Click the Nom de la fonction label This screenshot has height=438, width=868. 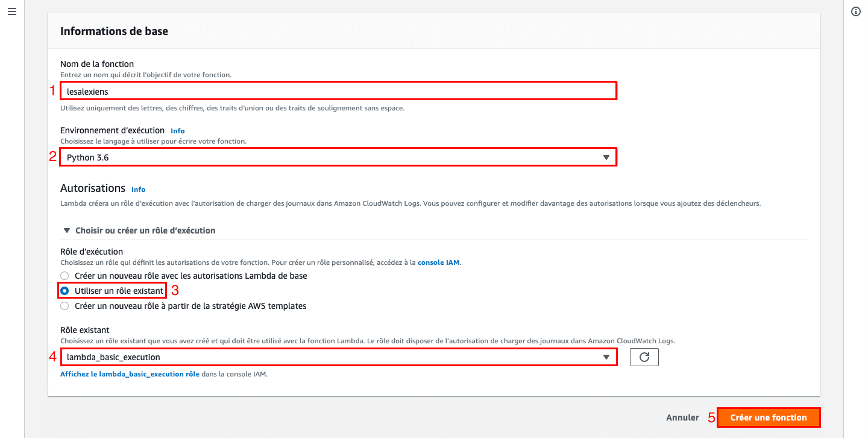click(x=97, y=64)
